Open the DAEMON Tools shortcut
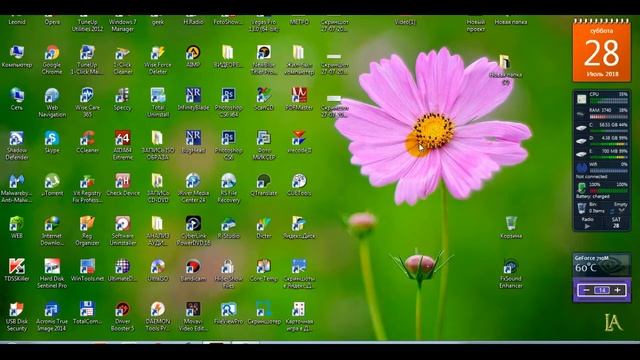Viewport: 640px width, 360px height. [x=158, y=317]
